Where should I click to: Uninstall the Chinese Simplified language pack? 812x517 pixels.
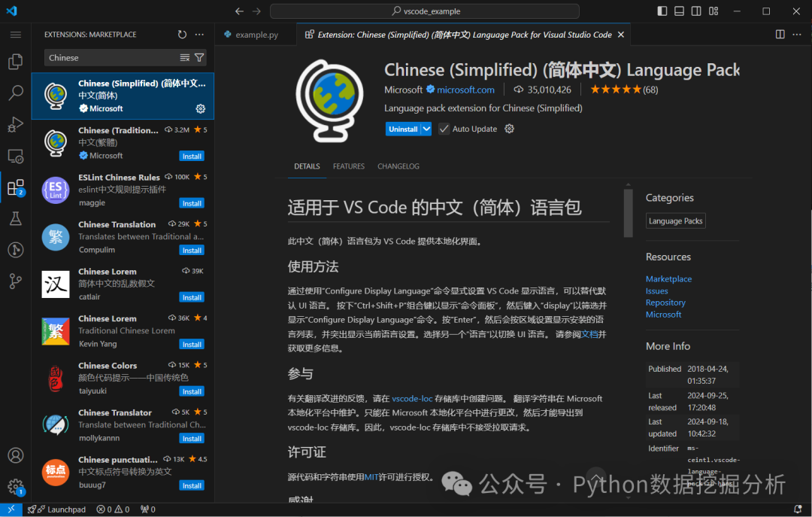[x=403, y=129]
